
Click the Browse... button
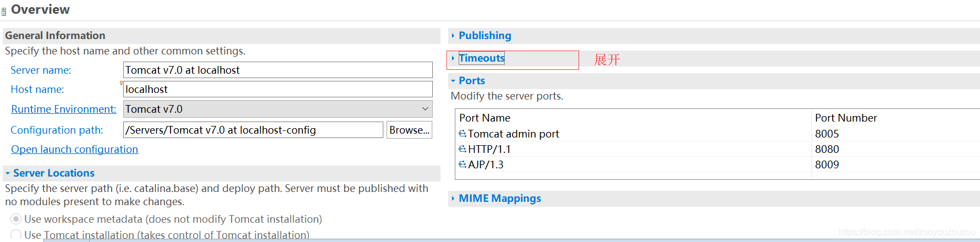(409, 130)
